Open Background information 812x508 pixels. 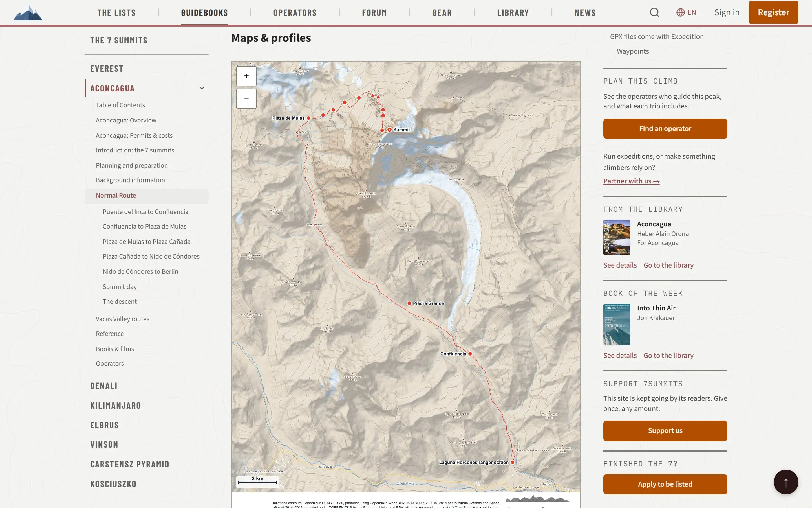click(x=130, y=180)
